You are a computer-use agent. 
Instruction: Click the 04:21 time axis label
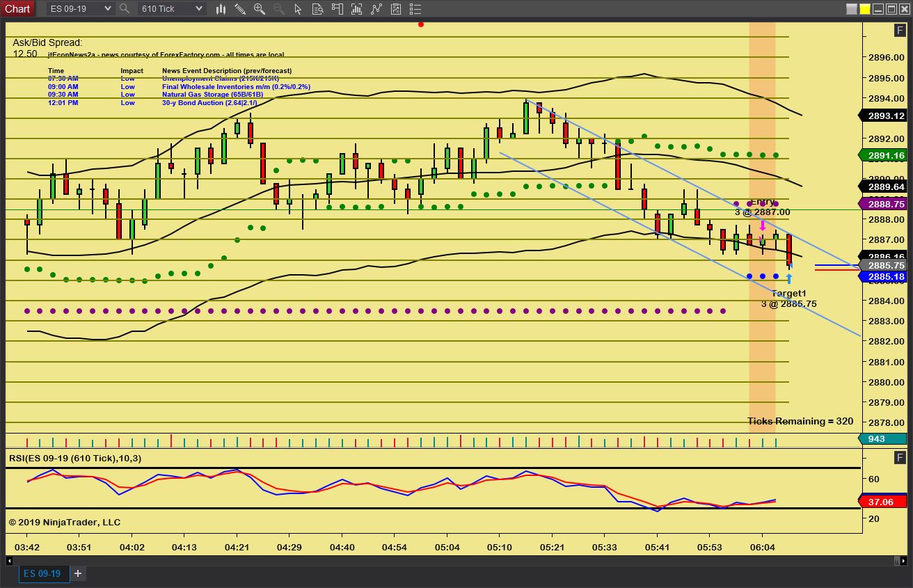coord(237,547)
